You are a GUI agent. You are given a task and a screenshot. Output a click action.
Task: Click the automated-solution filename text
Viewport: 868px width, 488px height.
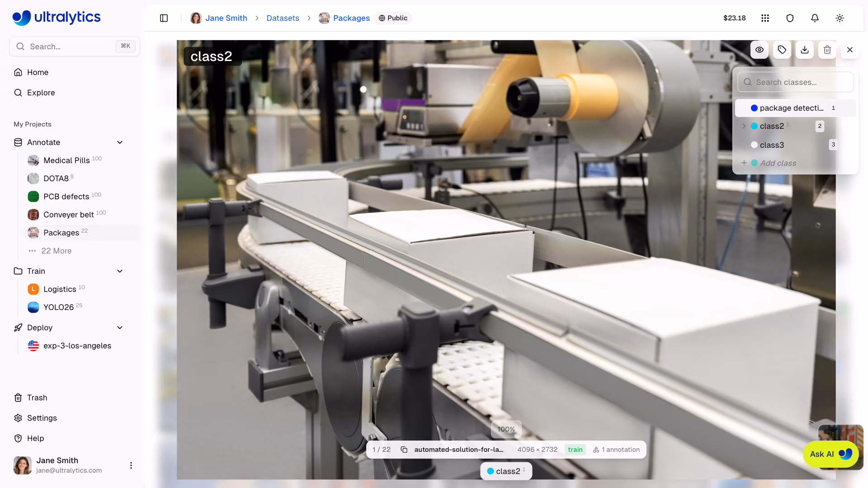(x=459, y=450)
